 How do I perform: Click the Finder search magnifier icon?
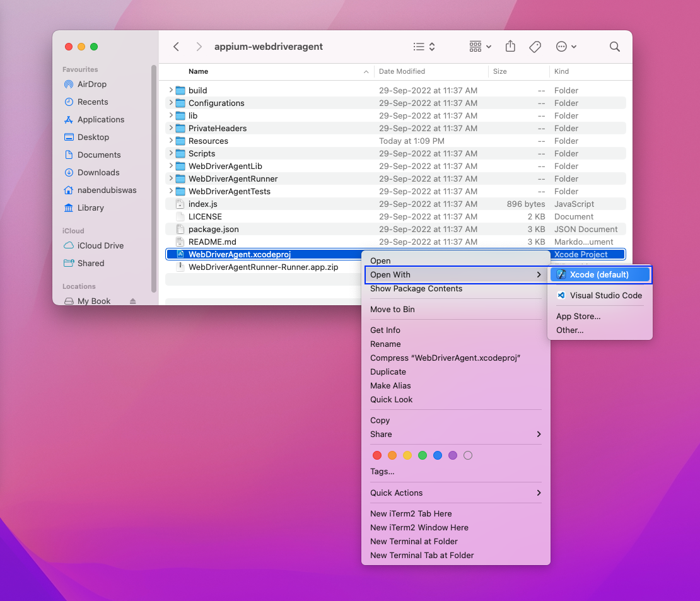coord(615,47)
